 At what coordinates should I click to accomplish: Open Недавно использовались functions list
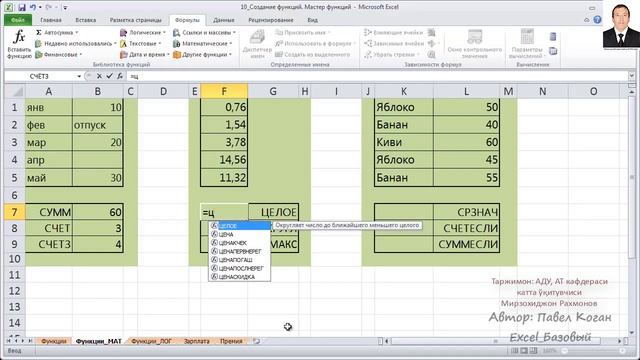click(76, 43)
